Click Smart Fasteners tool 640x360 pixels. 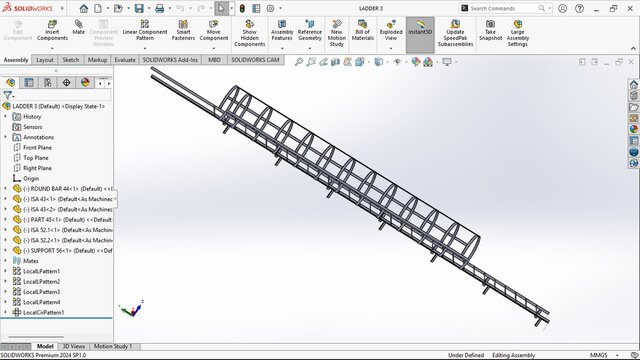point(183,31)
